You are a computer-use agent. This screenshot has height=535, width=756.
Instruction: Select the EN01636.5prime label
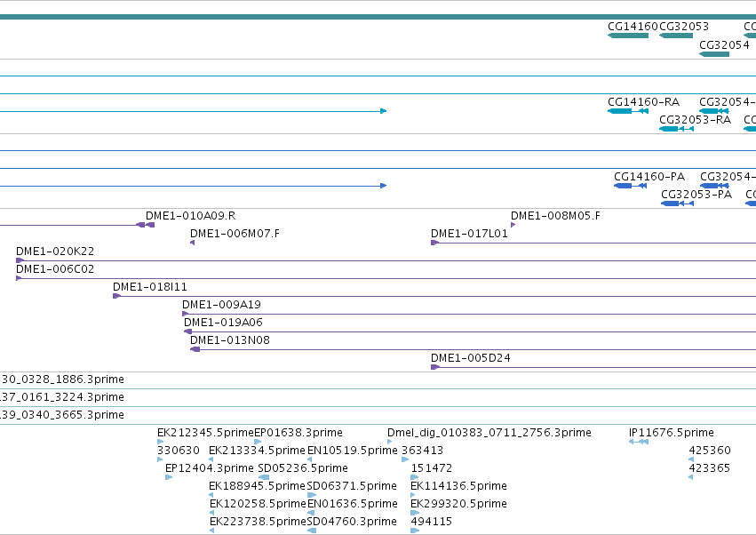click(353, 504)
